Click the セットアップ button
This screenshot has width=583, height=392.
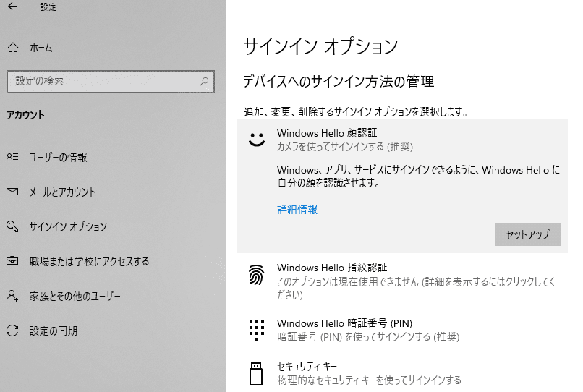(527, 234)
